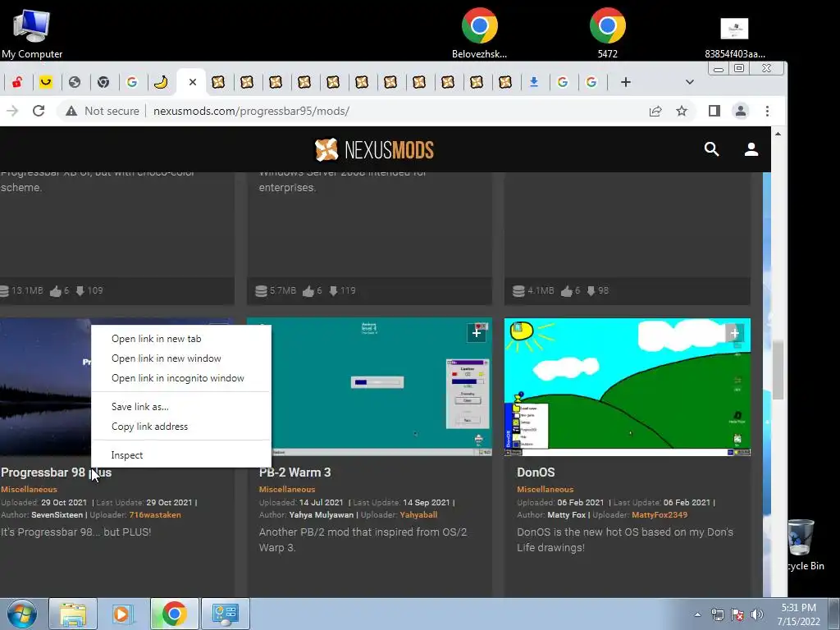
Task: Click the plus button on DonOS thumbnail
Action: coord(734,333)
